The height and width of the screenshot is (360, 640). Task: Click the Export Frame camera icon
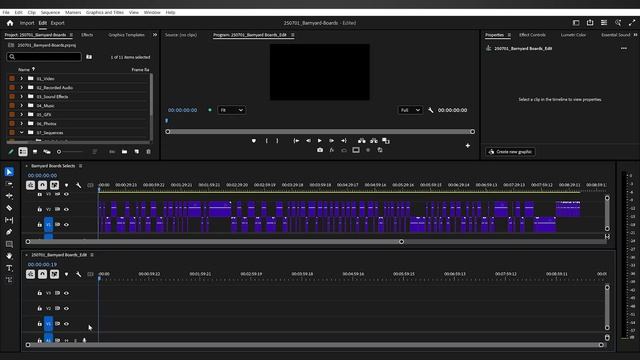(x=320, y=150)
